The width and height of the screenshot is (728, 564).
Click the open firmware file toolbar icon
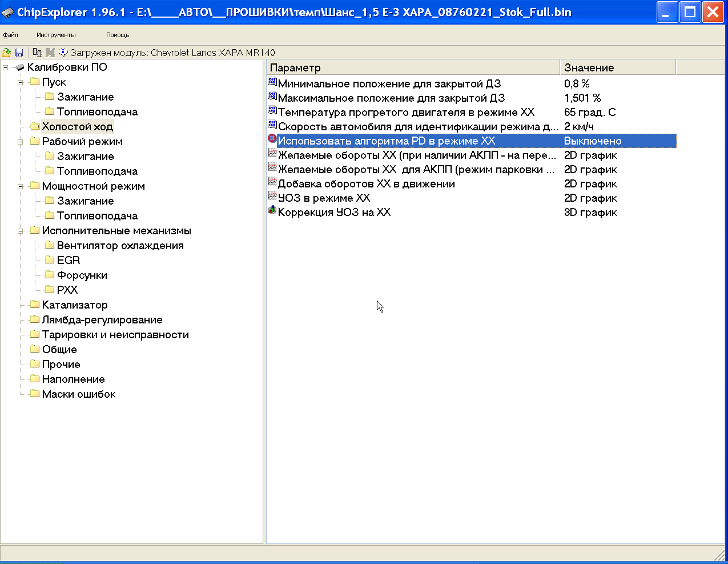tap(6, 53)
